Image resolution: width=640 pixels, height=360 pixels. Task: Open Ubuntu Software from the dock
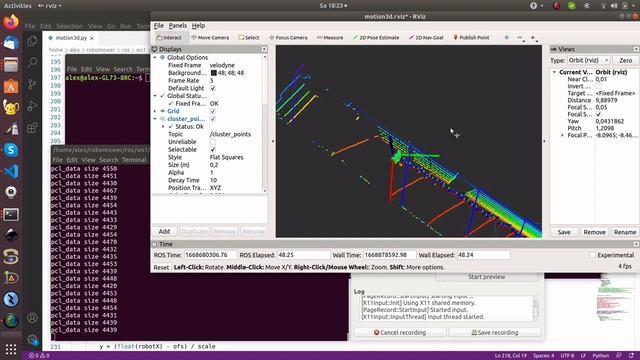point(11,87)
